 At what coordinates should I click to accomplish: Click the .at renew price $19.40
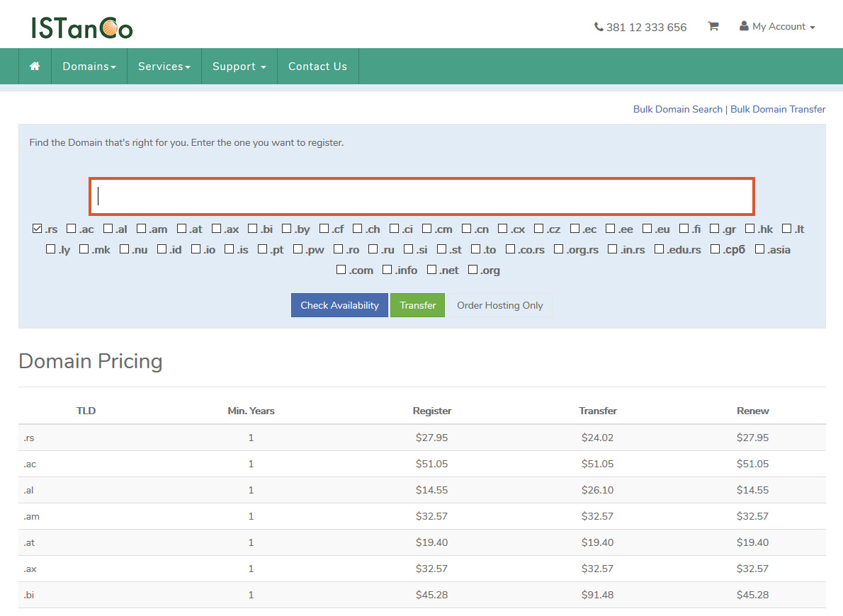(752, 542)
